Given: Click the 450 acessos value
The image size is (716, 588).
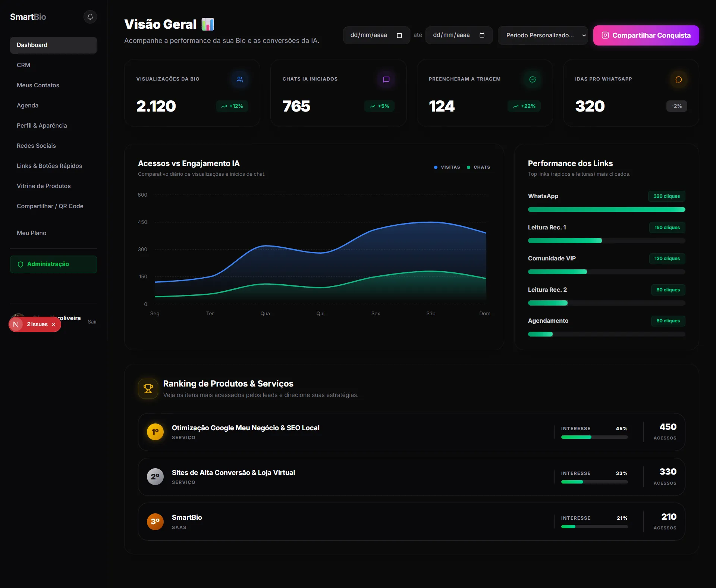Looking at the screenshot, I should 668,427.
